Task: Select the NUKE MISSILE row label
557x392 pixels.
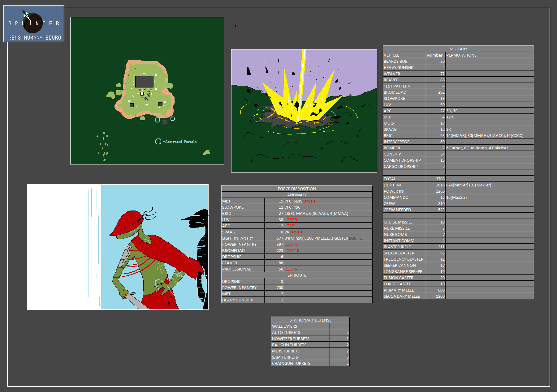Action: coord(396,228)
